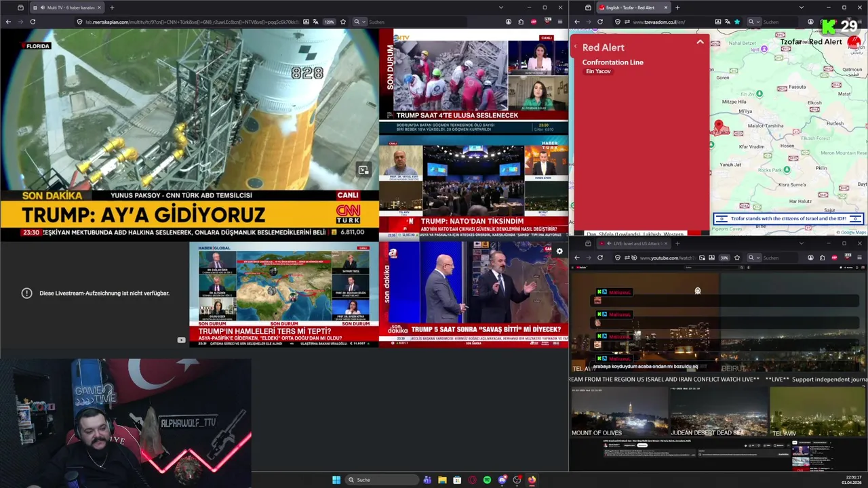This screenshot has height=488, width=868.
Task: Open account icon in Multi TV window toolbar
Action: [x=509, y=22]
